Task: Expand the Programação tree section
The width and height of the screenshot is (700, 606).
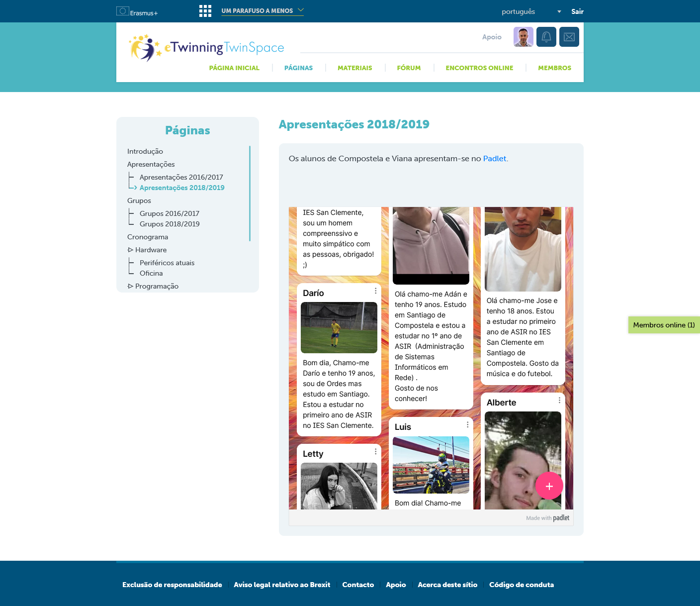Action: pyautogui.click(x=130, y=286)
